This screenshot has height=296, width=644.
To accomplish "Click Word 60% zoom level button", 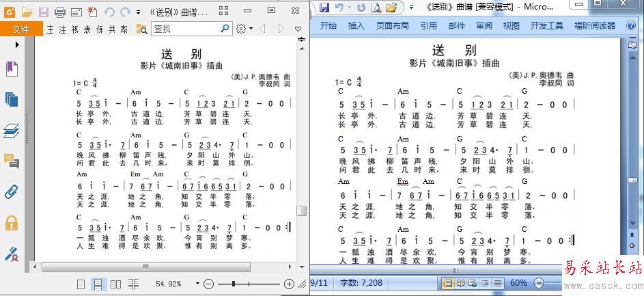I will 518,283.
